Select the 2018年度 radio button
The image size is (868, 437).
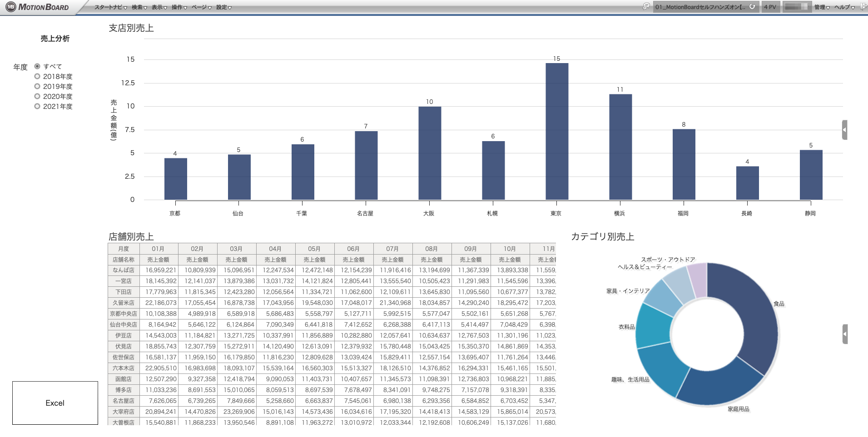(37, 76)
